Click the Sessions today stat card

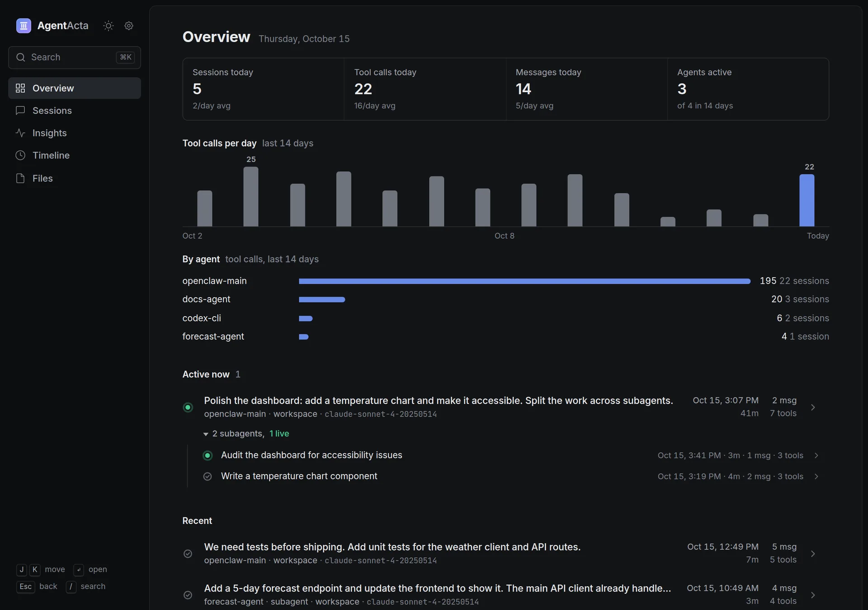pyautogui.click(x=263, y=89)
